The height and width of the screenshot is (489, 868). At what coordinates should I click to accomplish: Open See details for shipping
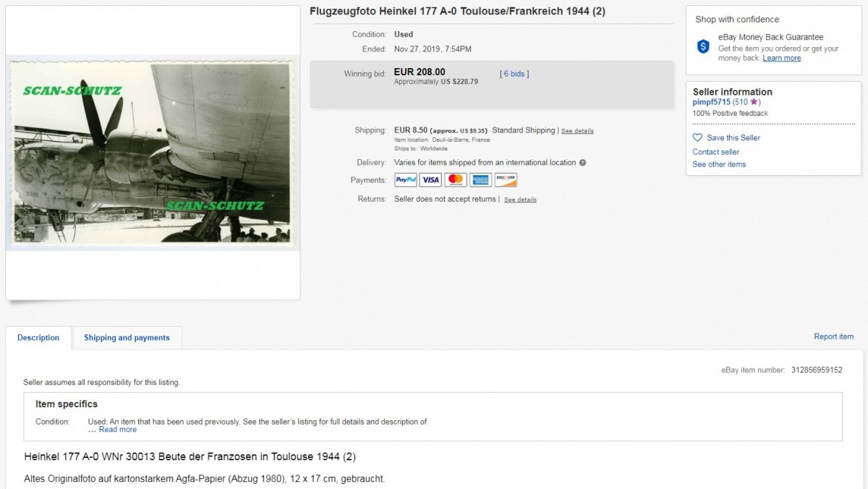click(577, 131)
